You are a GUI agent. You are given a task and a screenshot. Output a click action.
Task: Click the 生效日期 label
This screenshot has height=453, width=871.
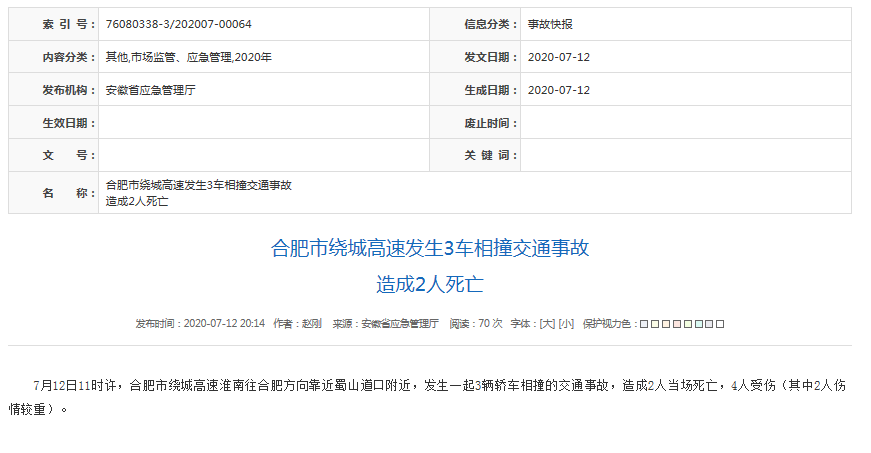(x=68, y=123)
